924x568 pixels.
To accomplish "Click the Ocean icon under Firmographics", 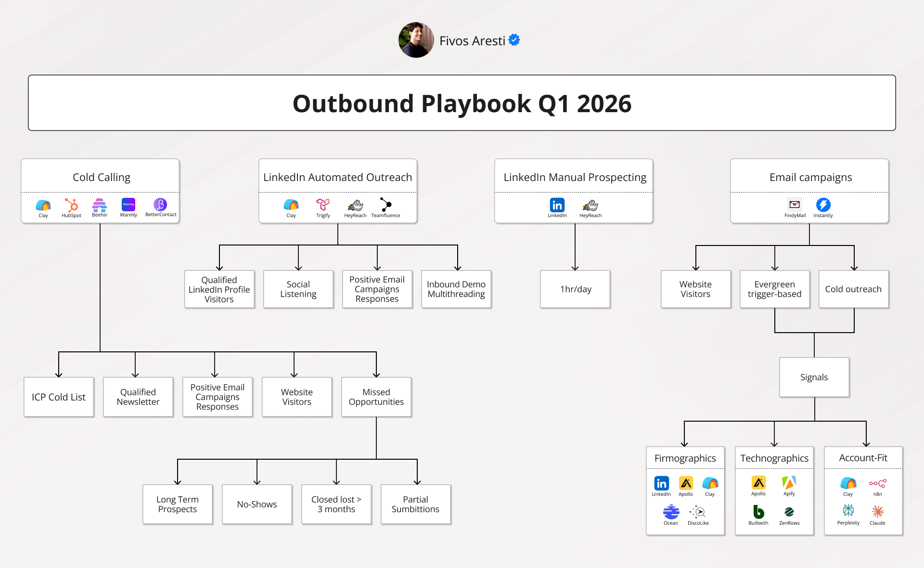I will pyautogui.click(x=671, y=512).
